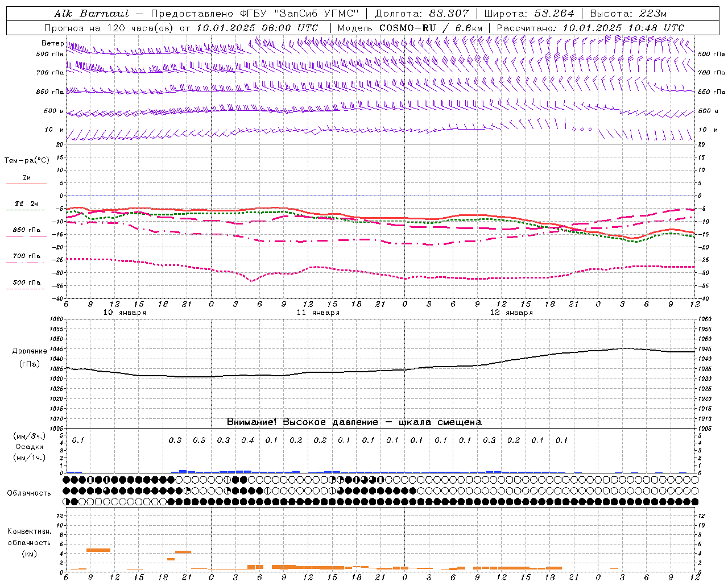
Task: Click the Осадки label
Action: (30, 447)
